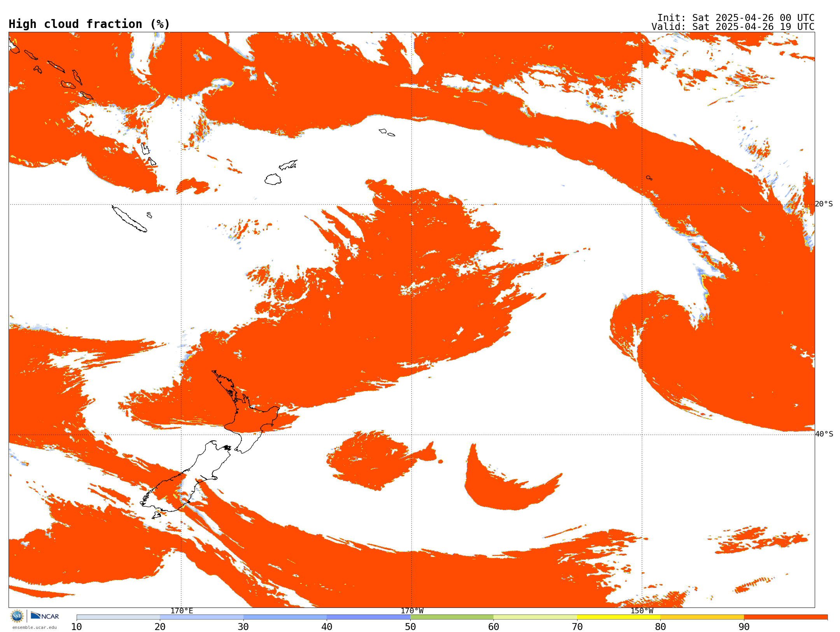Image resolution: width=840 pixels, height=632 pixels.
Task: Click Fiji's Vanua Levu island outline
Action: (288, 165)
